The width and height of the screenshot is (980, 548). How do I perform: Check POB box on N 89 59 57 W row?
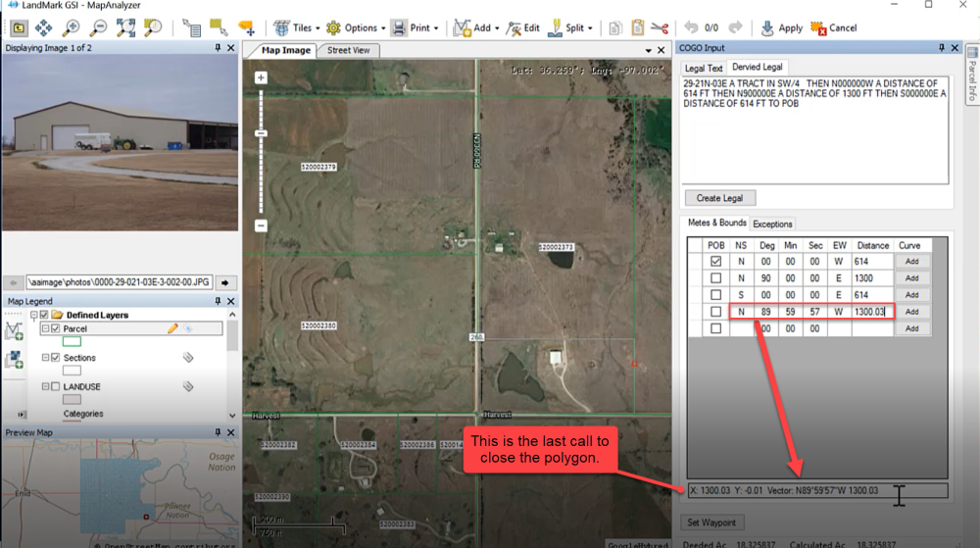(715, 312)
